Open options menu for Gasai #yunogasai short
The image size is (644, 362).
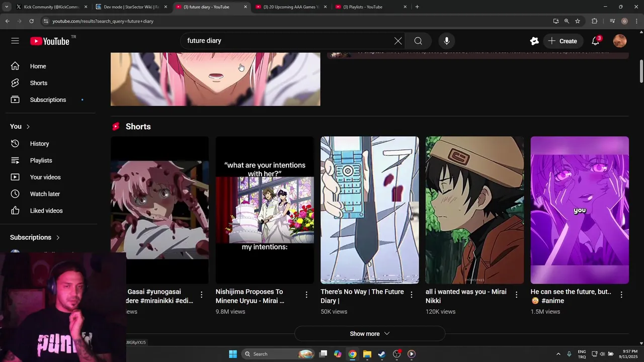tap(201, 295)
